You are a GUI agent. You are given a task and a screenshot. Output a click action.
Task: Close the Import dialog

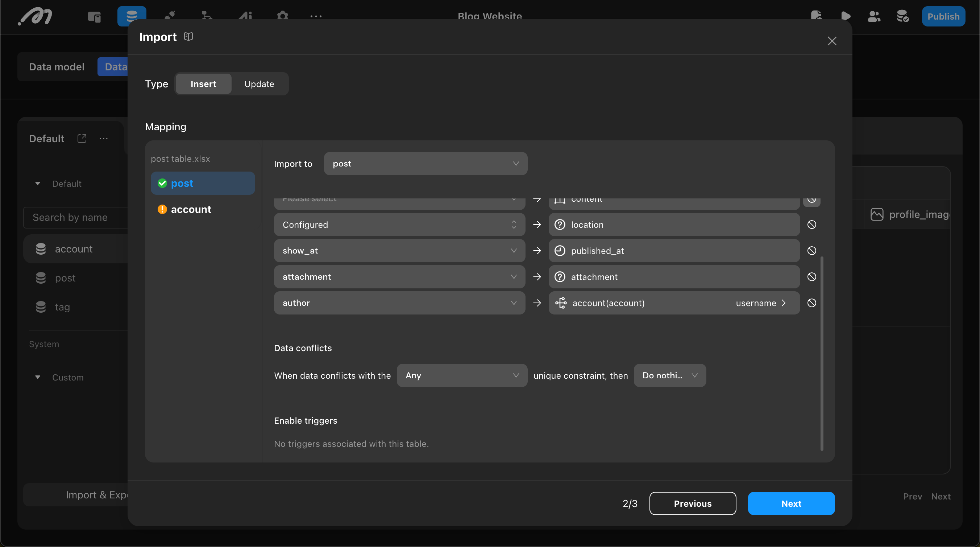tap(832, 41)
